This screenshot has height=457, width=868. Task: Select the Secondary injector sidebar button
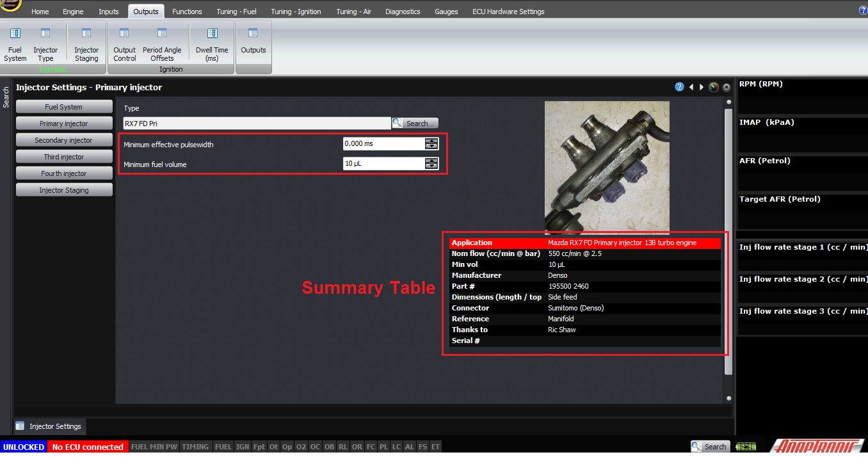coord(64,140)
